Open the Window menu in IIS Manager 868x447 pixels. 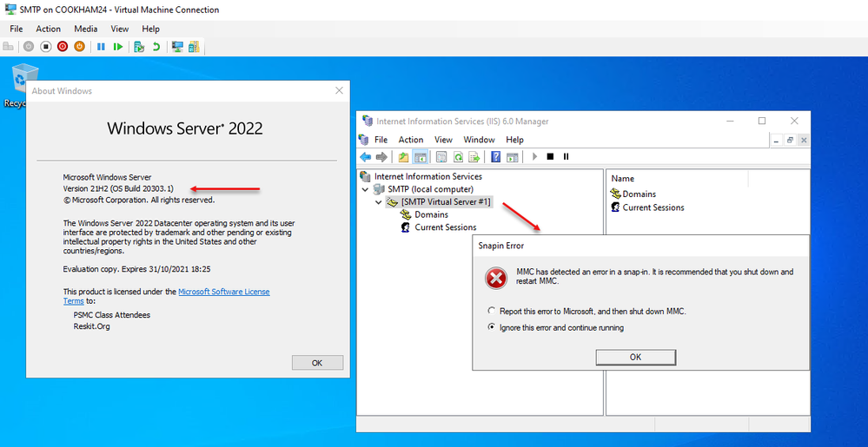(479, 140)
